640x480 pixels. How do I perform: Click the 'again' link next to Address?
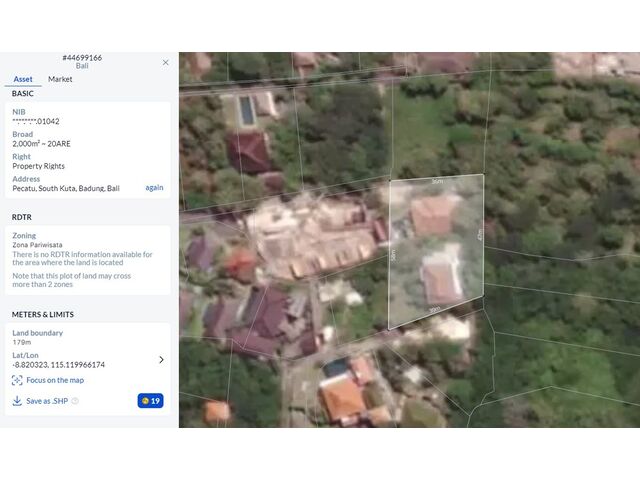[x=154, y=187]
